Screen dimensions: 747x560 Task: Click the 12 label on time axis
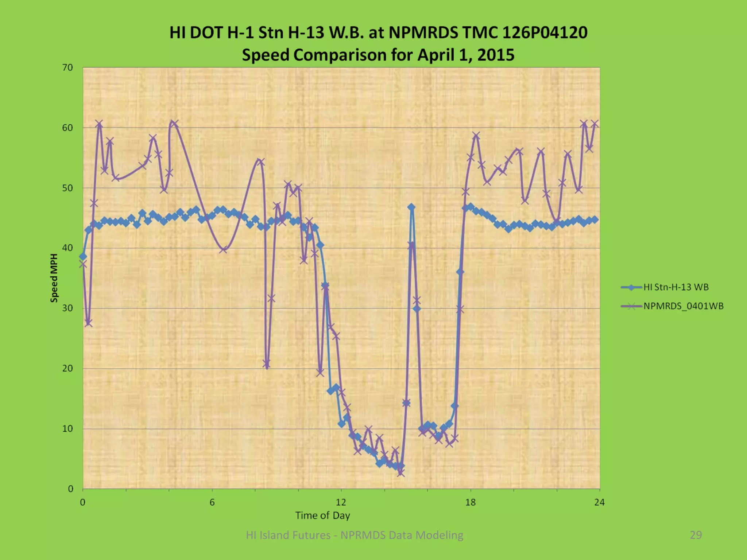[x=341, y=502]
